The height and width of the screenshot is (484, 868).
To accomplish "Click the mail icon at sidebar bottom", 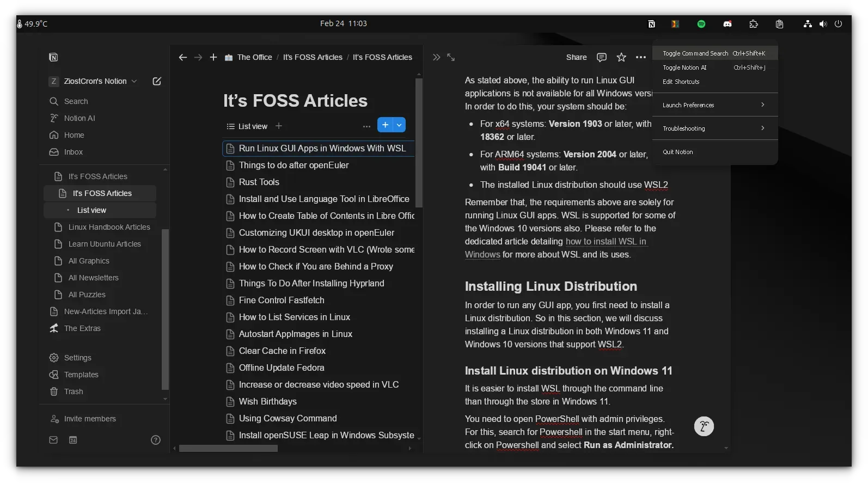I will coord(53,440).
